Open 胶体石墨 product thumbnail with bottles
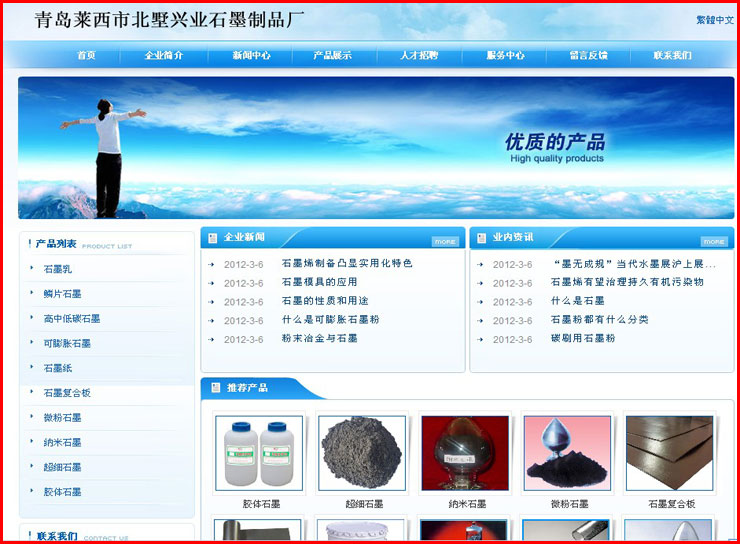 point(259,453)
